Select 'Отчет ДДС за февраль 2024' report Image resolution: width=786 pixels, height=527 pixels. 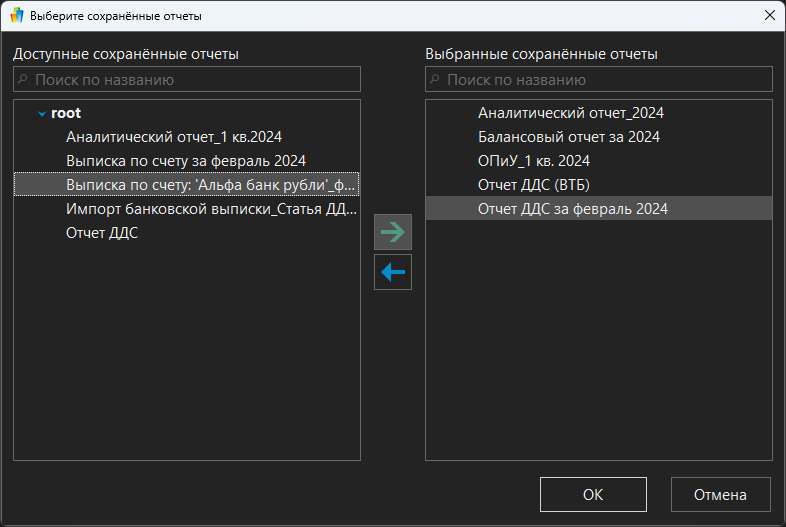coord(572,209)
